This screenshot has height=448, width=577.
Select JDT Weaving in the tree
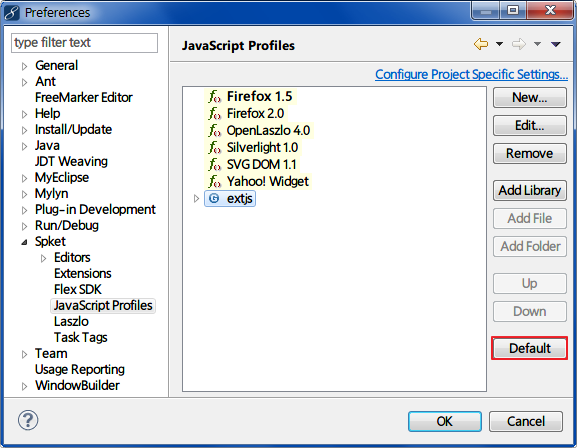[x=71, y=162]
